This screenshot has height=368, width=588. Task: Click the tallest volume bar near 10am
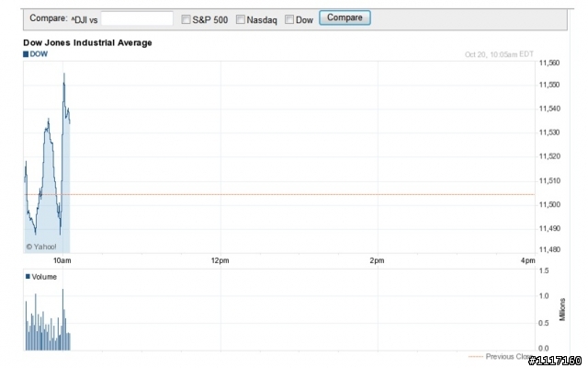(62, 319)
